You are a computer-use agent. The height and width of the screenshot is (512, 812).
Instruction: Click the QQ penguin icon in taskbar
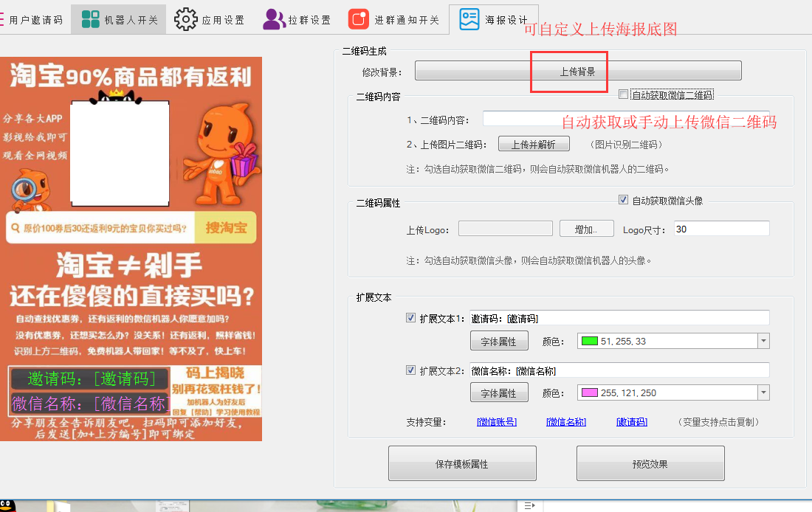coord(7,506)
